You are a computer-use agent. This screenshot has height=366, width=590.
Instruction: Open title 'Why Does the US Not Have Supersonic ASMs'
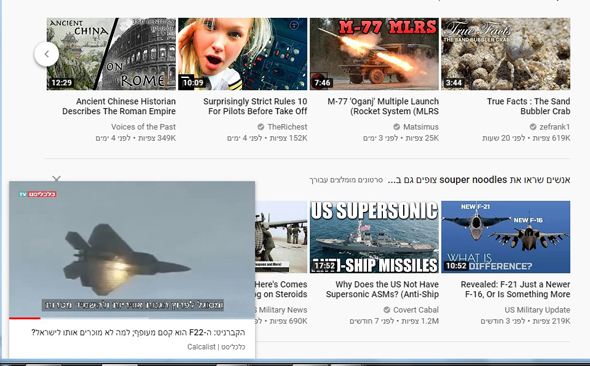coord(382,289)
